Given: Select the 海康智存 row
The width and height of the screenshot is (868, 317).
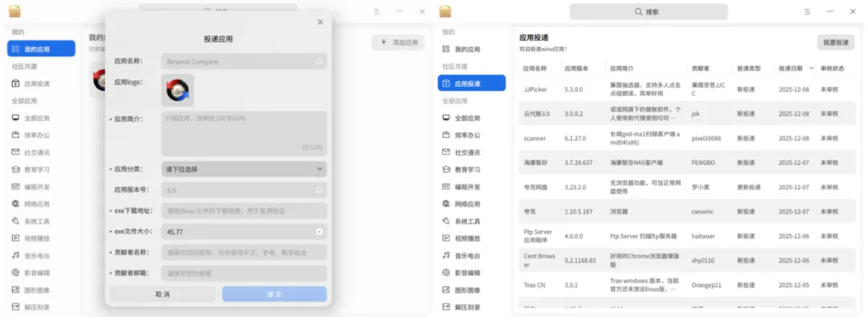Looking at the screenshot, I should coord(686,163).
